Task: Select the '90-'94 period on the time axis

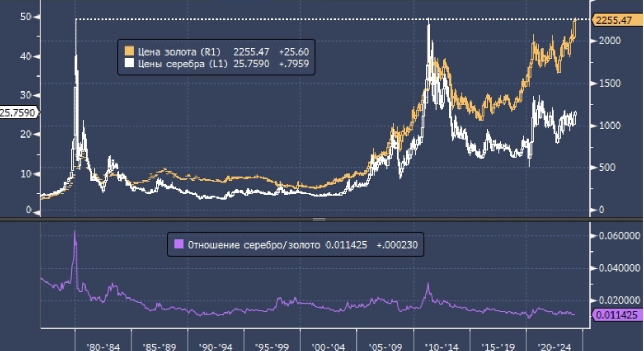Action: pos(215,346)
